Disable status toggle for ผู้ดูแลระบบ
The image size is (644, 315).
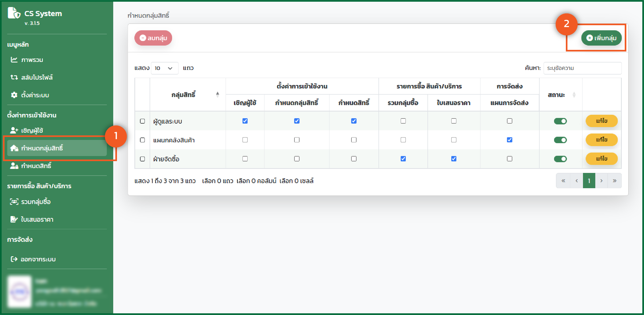560,121
